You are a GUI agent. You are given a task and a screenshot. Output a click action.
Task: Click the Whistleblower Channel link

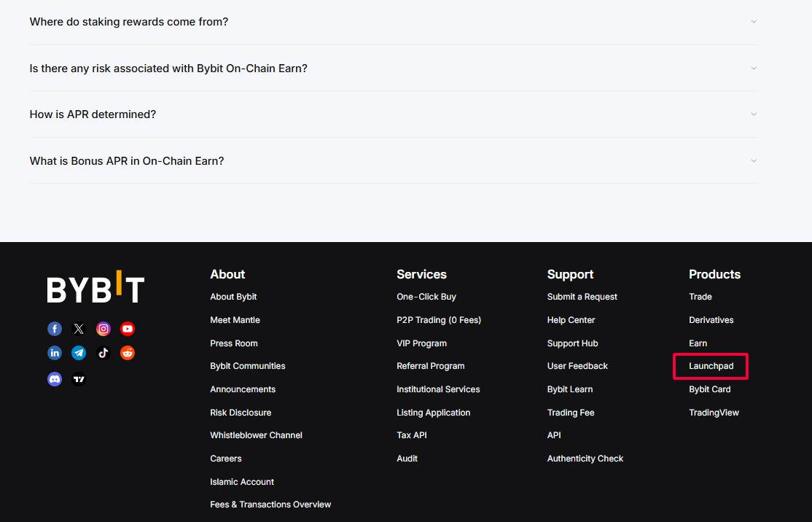pyautogui.click(x=257, y=435)
